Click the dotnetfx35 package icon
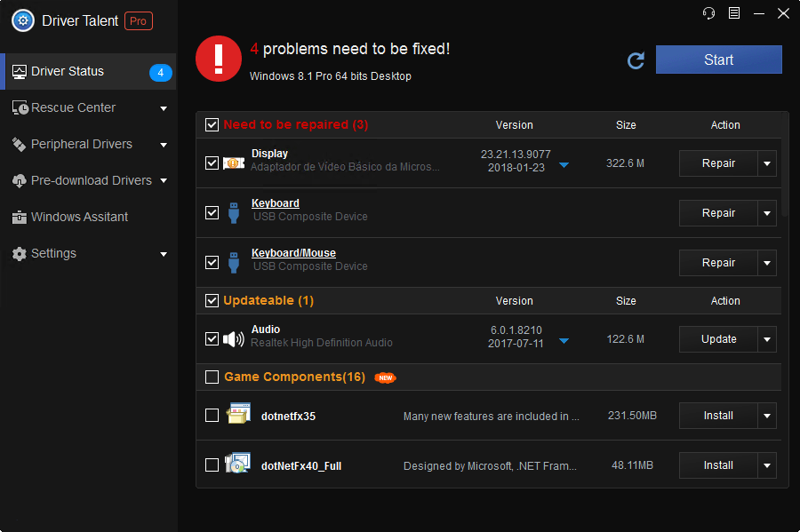800x532 pixels. [x=237, y=415]
